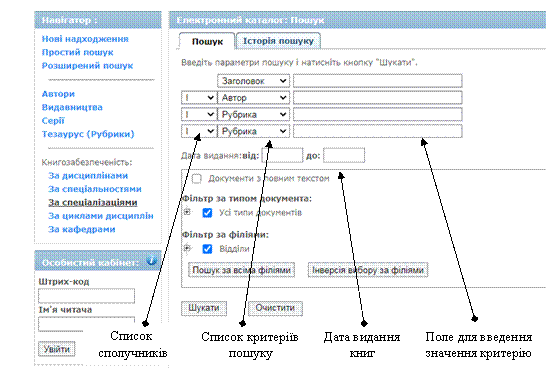Open Розширений пошук
The height and width of the screenshot is (376, 557).
click(x=87, y=66)
